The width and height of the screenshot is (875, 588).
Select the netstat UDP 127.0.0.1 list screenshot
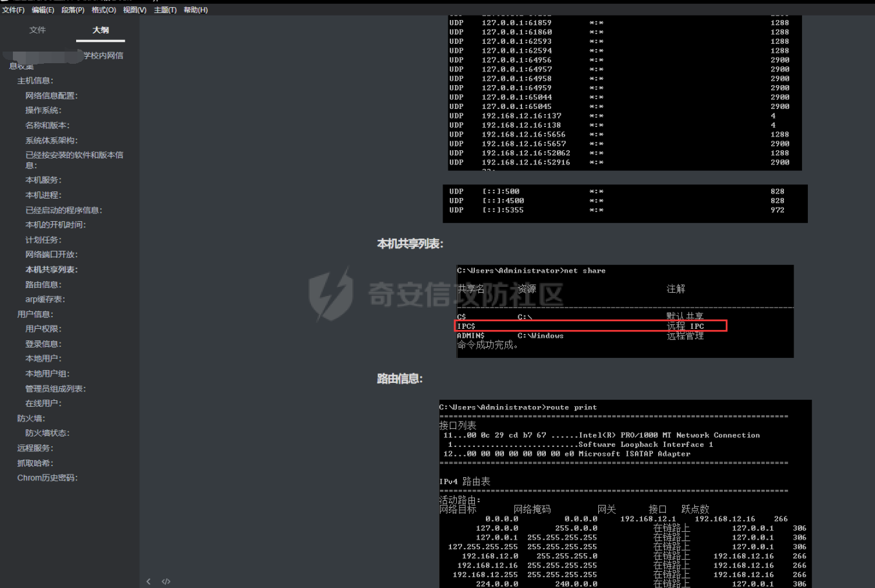tap(625, 93)
